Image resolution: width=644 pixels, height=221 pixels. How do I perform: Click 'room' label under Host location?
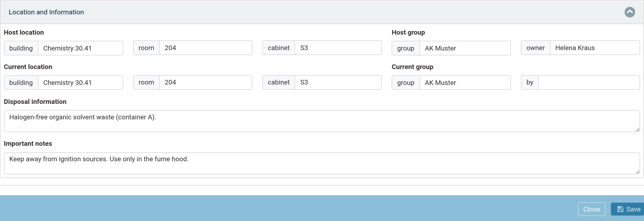pos(146,48)
